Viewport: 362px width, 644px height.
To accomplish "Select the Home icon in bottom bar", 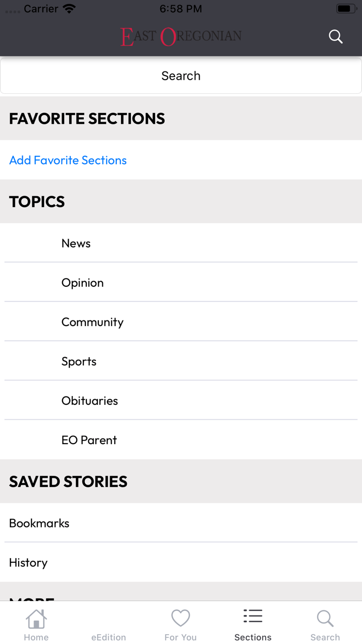I will [x=36, y=619].
